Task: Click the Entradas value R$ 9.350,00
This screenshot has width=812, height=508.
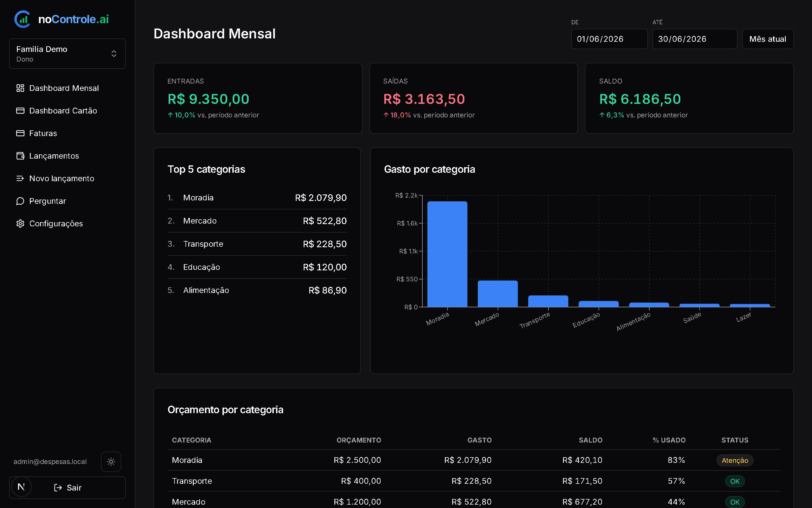Action: coord(208,99)
